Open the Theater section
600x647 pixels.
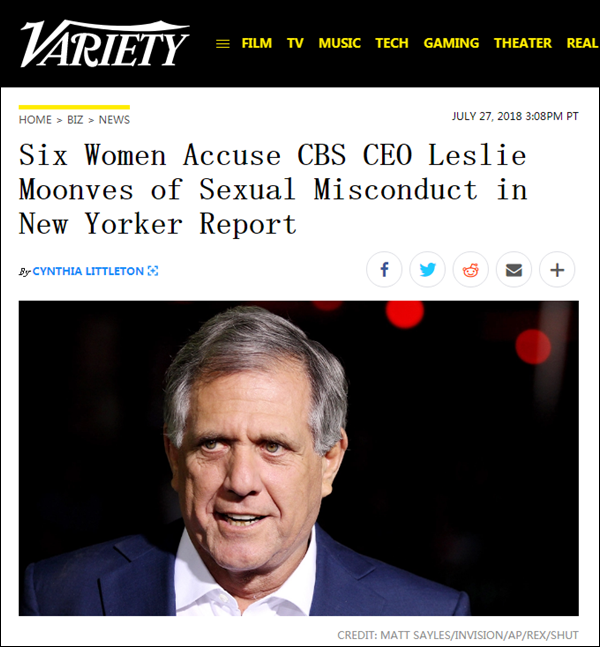click(x=523, y=43)
